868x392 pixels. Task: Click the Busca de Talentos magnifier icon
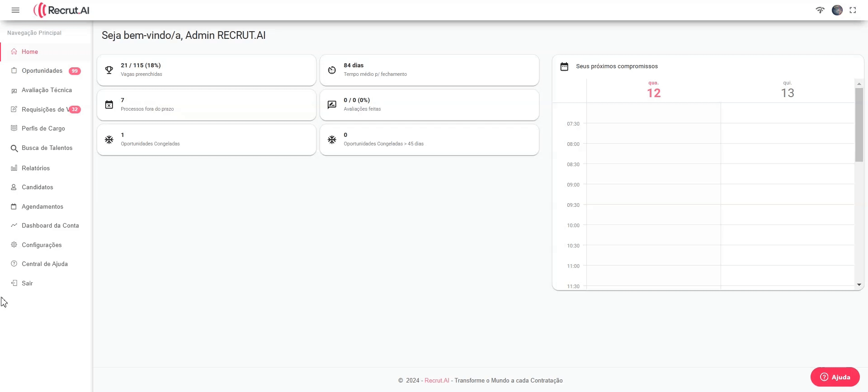pyautogui.click(x=14, y=148)
